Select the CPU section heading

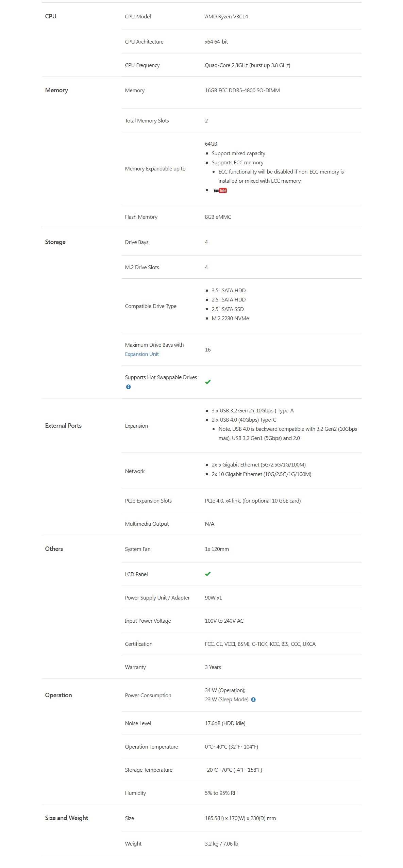(x=51, y=16)
